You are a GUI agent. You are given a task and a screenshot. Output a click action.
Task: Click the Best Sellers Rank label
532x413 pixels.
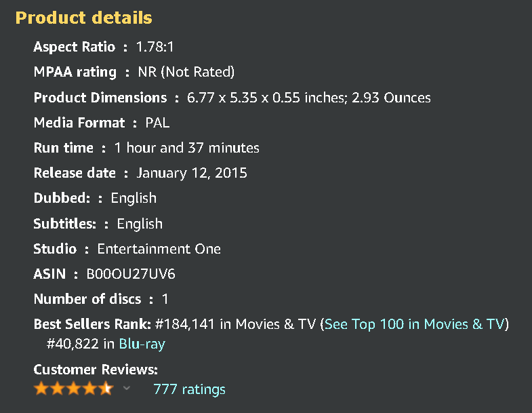92,324
